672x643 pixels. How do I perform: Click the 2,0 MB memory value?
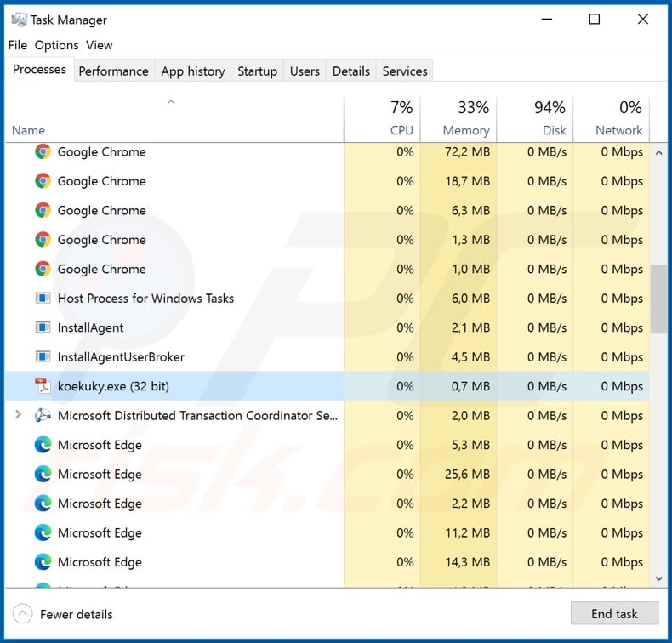(470, 416)
